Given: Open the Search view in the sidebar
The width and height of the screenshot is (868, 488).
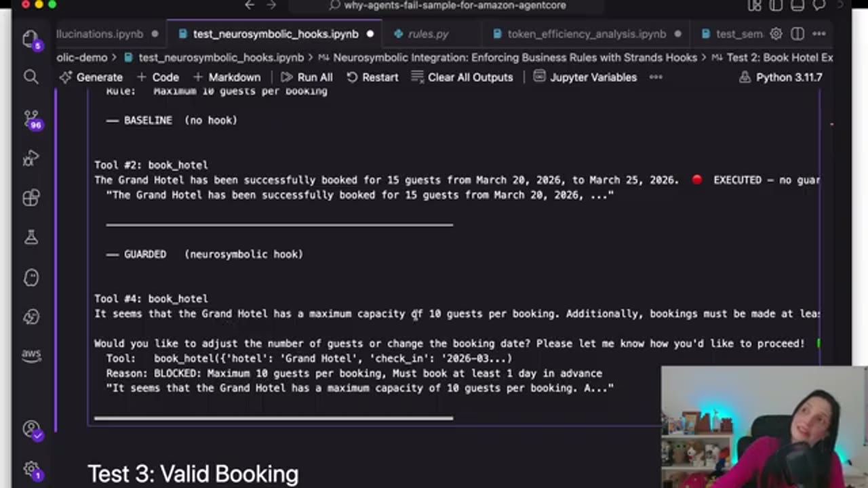Looking at the screenshot, I should point(31,77).
